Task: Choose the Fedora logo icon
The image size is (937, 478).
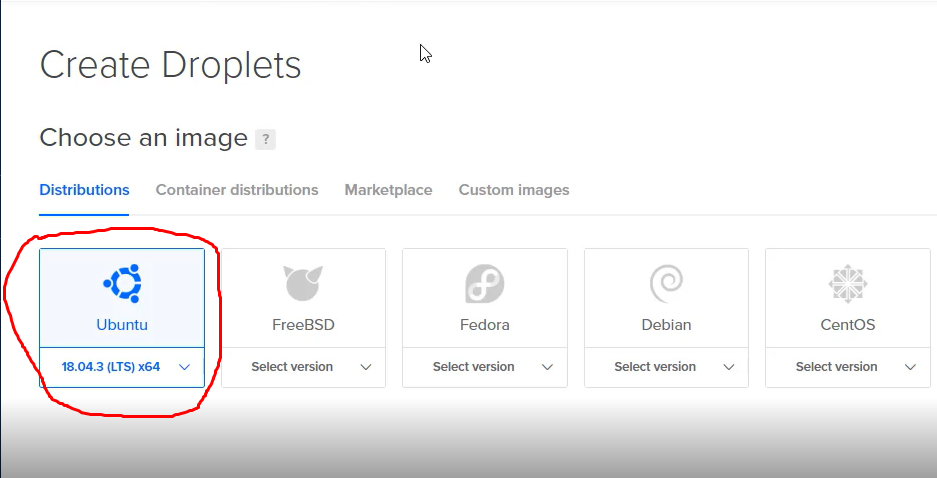Action: (x=485, y=283)
